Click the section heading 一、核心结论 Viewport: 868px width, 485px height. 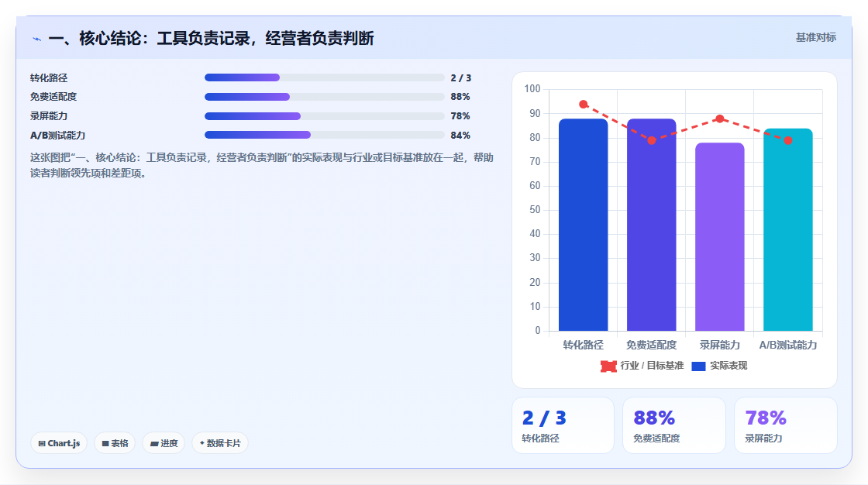click(211, 38)
